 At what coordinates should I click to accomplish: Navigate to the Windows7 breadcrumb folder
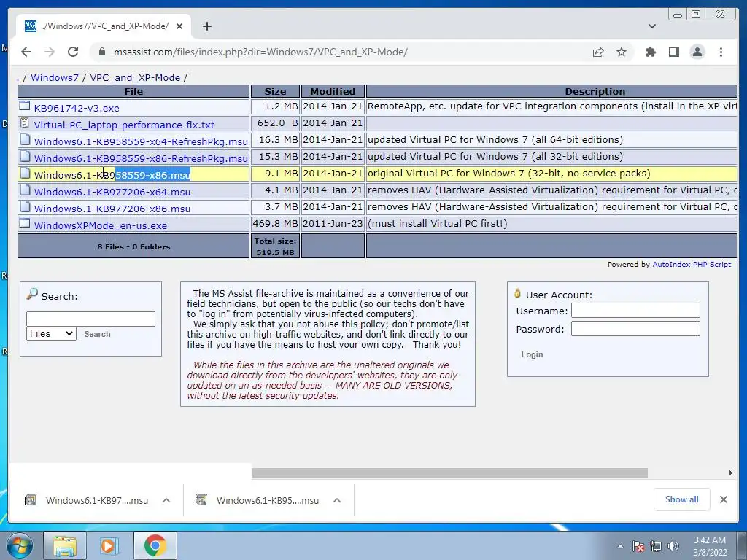coord(55,77)
